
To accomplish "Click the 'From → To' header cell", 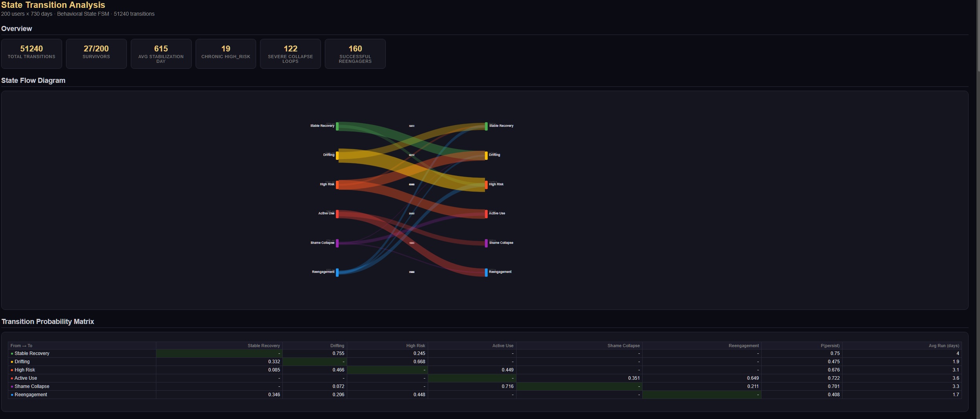I will click(x=82, y=346).
